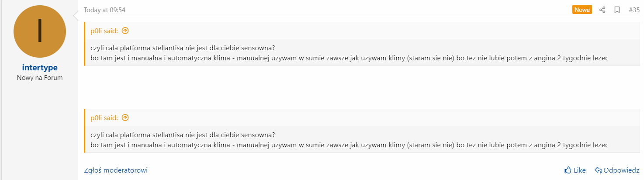The height and width of the screenshot is (180, 644).
Task: Click 'p0li said:' in the second quote
Action: pyautogui.click(x=104, y=118)
